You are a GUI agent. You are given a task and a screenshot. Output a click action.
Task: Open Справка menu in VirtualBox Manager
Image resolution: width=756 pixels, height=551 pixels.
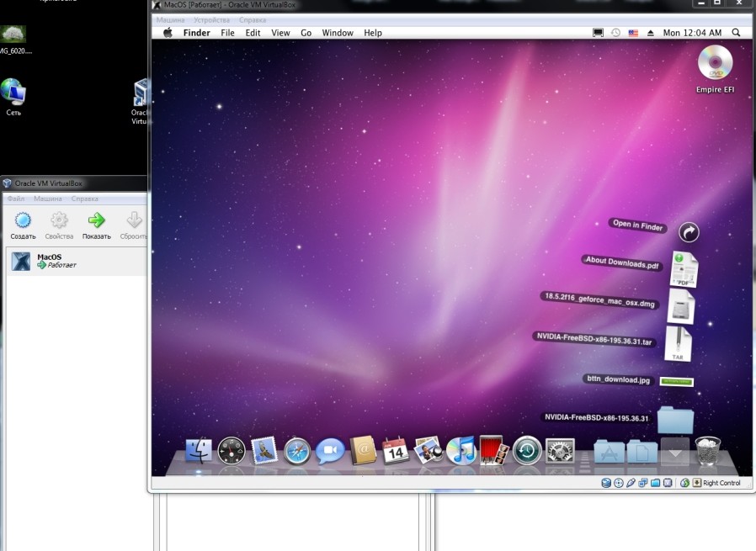[85, 199]
